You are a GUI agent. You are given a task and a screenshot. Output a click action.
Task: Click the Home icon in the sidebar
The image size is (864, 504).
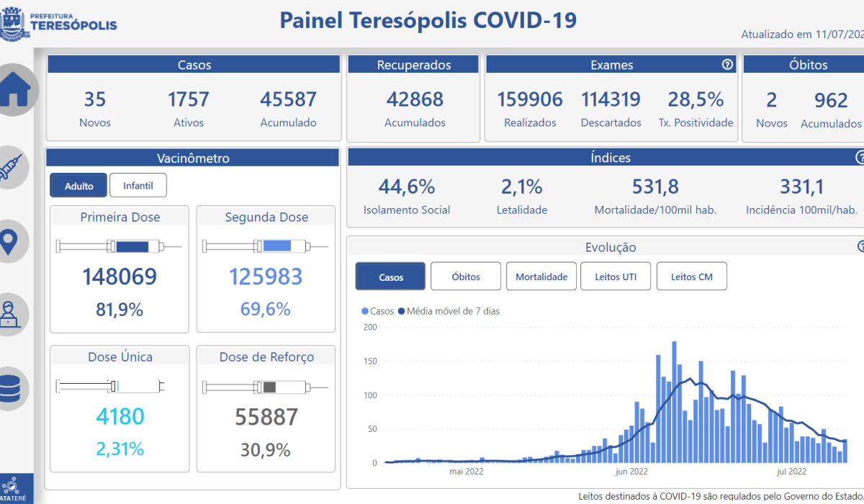15,90
